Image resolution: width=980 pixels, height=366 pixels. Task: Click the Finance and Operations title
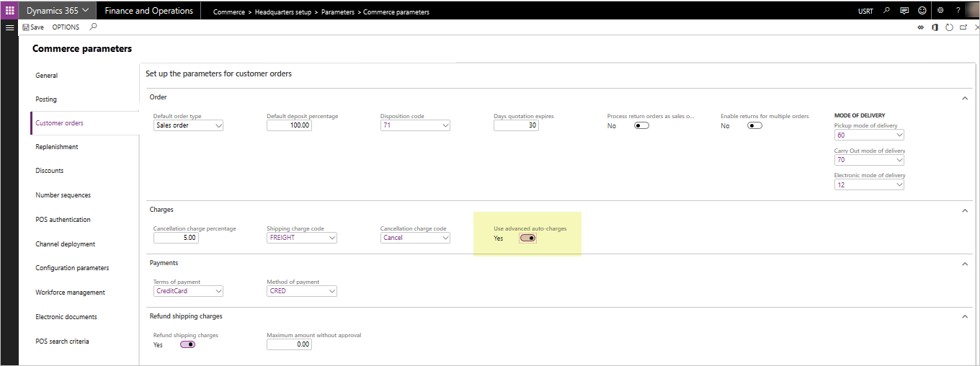point(149,11)
